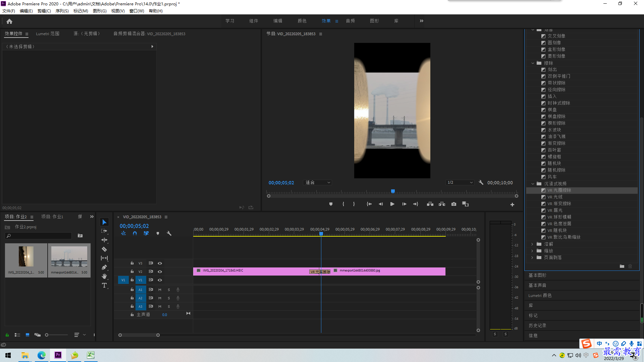Enable voice-over record on A3

tap(178, 306)
